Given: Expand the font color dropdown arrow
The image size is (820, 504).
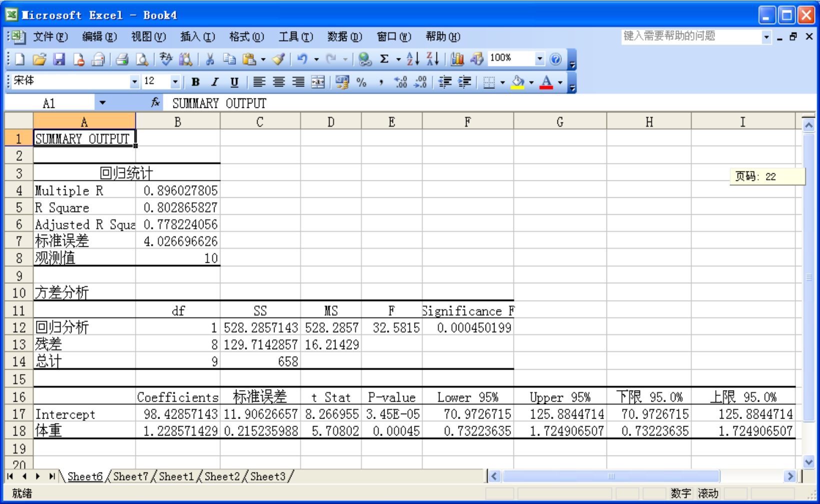Looking at the screenshot, I should [x=560, y=82].
